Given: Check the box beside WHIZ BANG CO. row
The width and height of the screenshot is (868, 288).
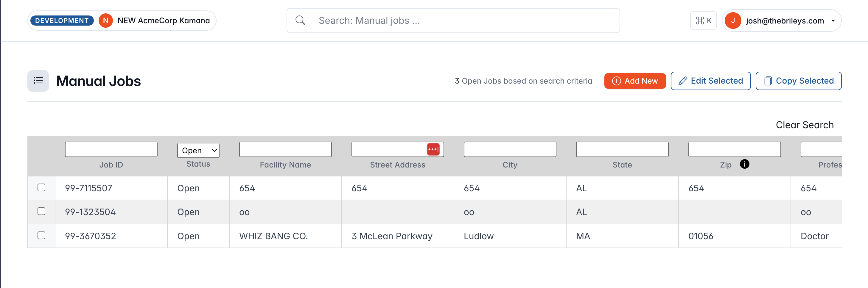Looking at the screenshot, I should (41, 236).
